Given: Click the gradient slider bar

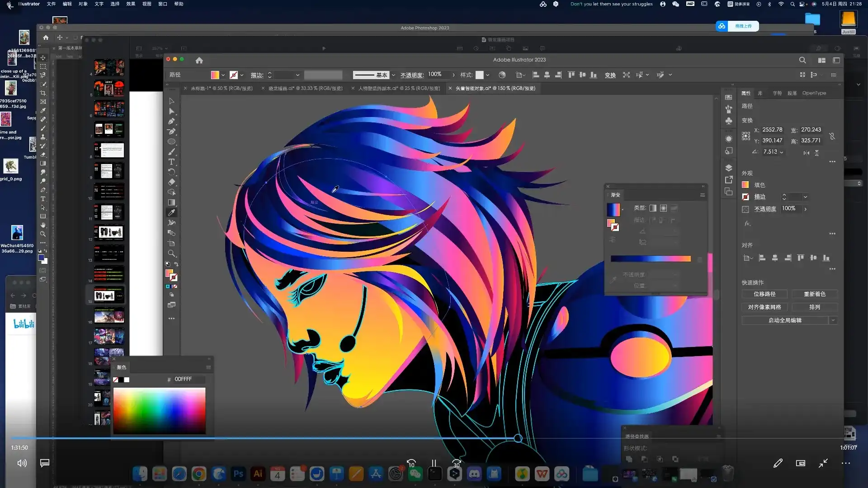Looking at the screenshot, I should pos(650,259).
